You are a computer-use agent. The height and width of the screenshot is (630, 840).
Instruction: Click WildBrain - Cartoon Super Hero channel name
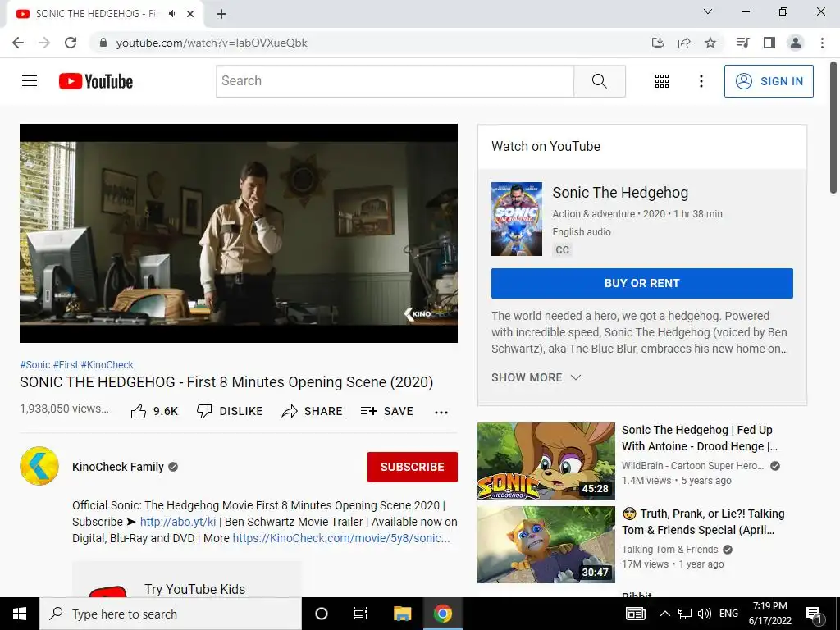(692, 466)
